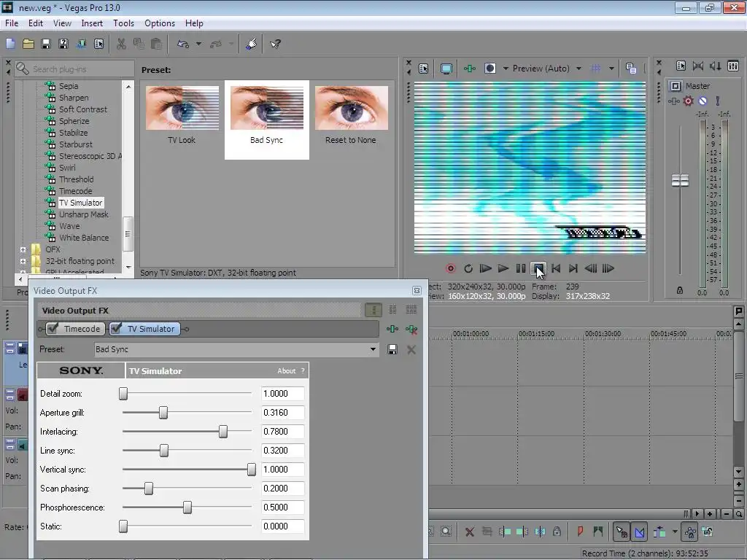
Task: Click the Cut scissors toolbar icon
Action: pos(121,44)
